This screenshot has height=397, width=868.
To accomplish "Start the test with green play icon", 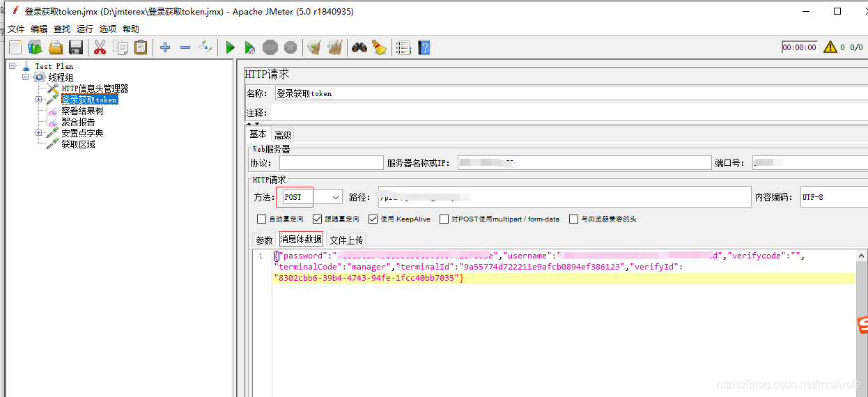I will 230,47.
